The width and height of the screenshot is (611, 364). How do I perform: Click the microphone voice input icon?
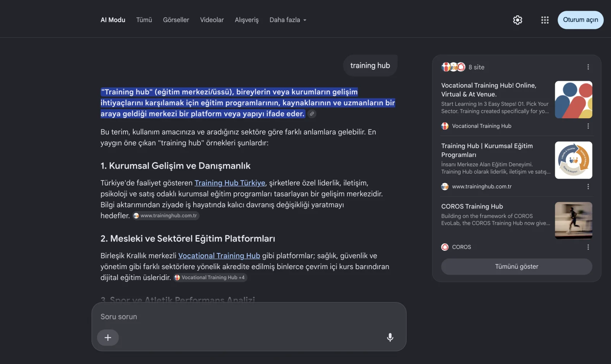pos(390,337)
